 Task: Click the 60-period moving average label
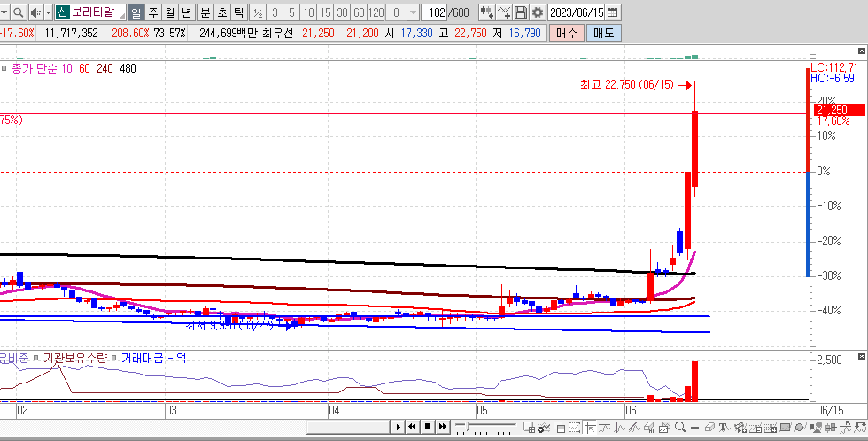84,68
